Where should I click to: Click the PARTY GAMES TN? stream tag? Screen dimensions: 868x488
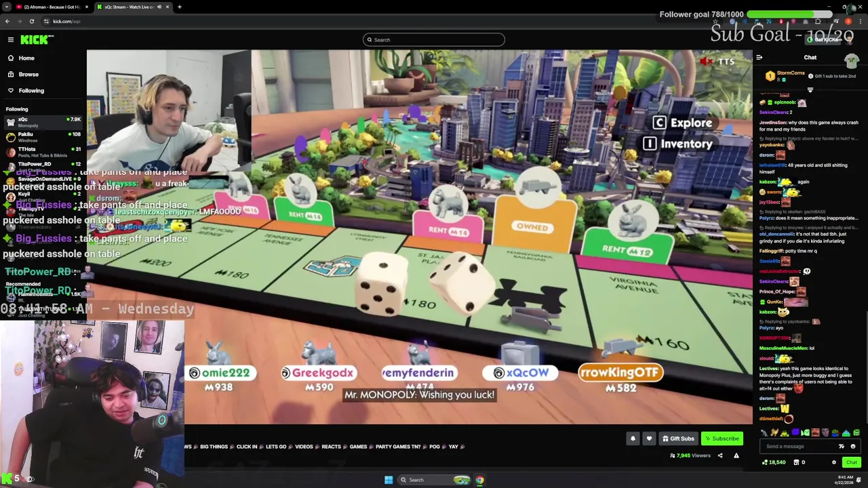[x=398, y=447]
